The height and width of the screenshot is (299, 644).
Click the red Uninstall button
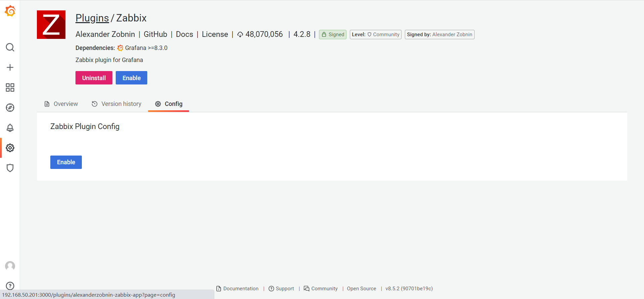94,78
